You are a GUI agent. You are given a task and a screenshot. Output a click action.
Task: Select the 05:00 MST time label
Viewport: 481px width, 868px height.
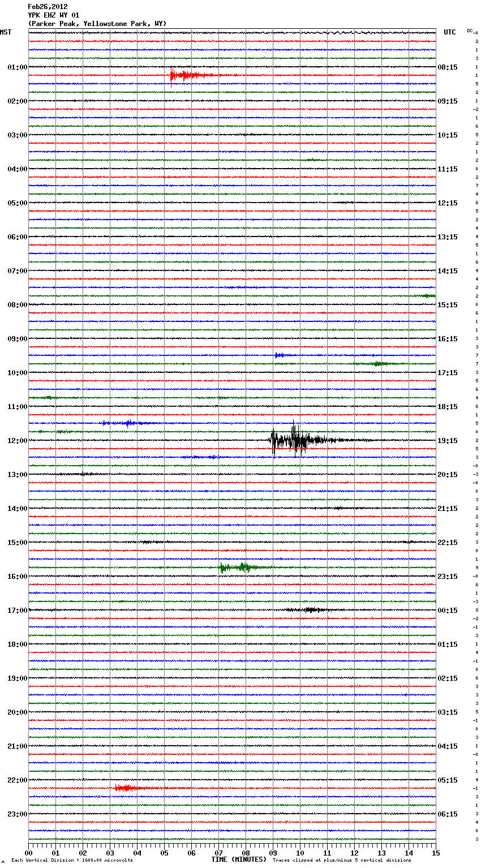point(18,203)
